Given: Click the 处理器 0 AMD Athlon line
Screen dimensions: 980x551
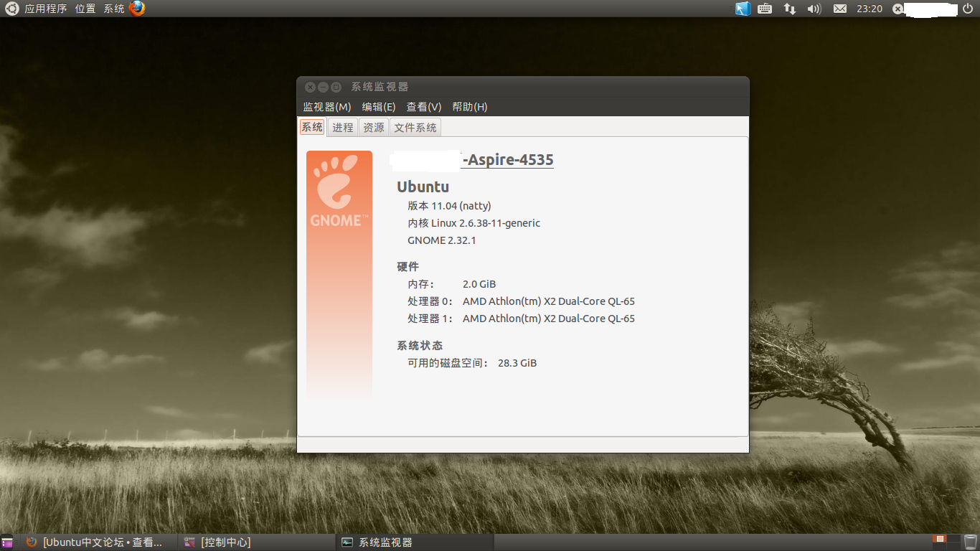Looking at the screenshot, I should 522,301.
